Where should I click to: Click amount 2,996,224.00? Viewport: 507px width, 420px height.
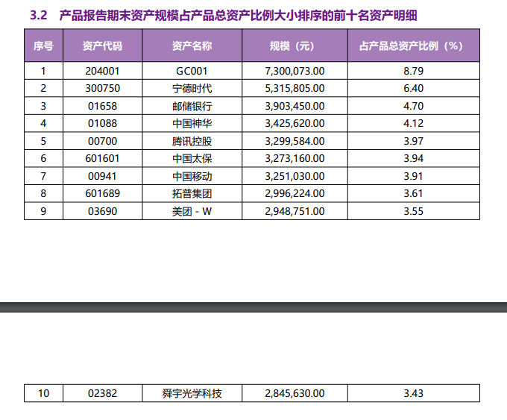(295, 193)
